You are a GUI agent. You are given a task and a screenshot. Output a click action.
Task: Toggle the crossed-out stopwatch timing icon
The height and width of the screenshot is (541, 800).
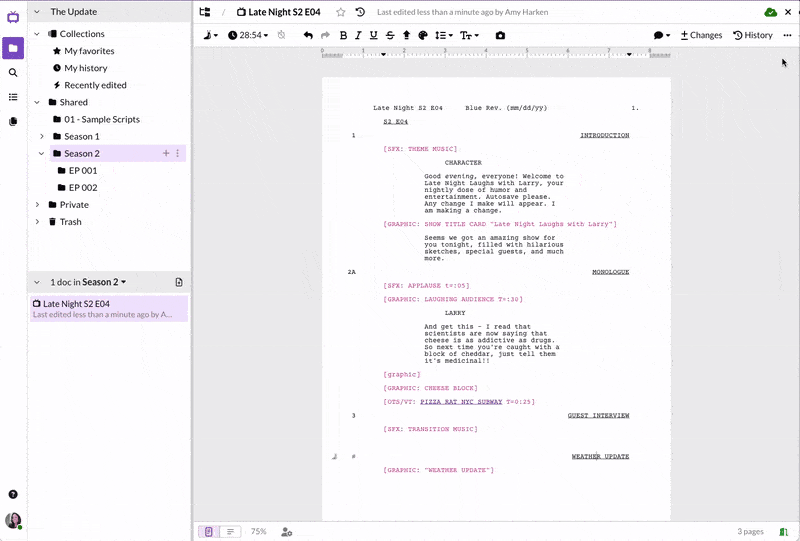point(281,35)
